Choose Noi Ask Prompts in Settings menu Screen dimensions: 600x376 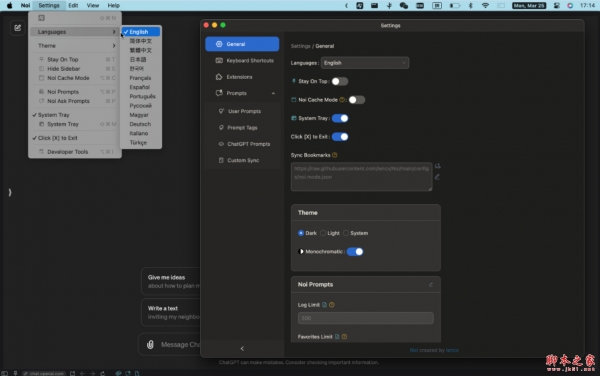[x=75, y=101]
